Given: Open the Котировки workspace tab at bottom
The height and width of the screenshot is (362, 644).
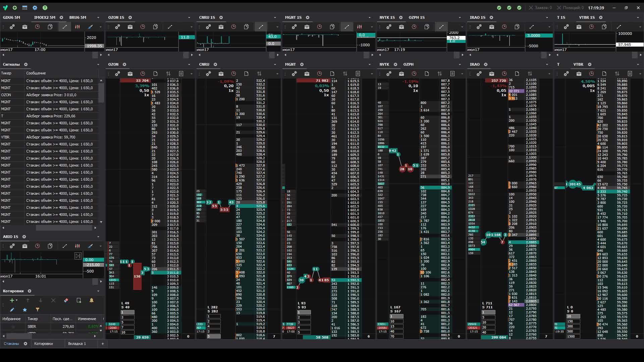Looking at the screenshot, I should (x=44, y=344).
